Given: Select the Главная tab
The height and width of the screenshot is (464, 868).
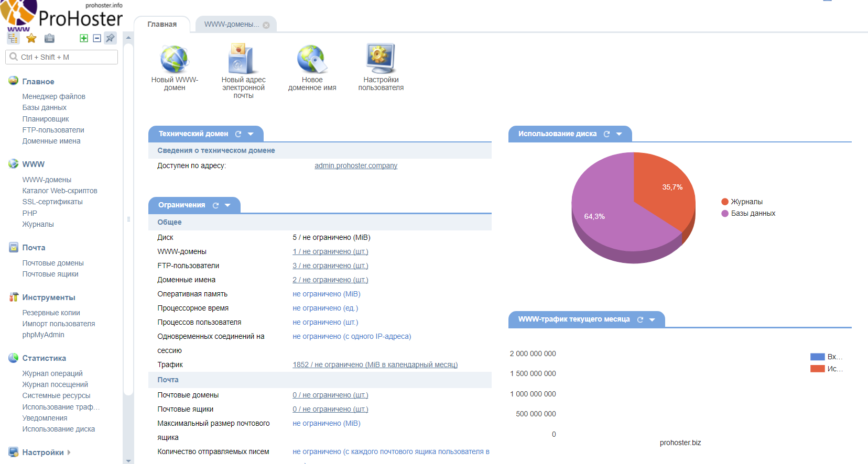Looking at the screenshot, I should coord(162,25).
